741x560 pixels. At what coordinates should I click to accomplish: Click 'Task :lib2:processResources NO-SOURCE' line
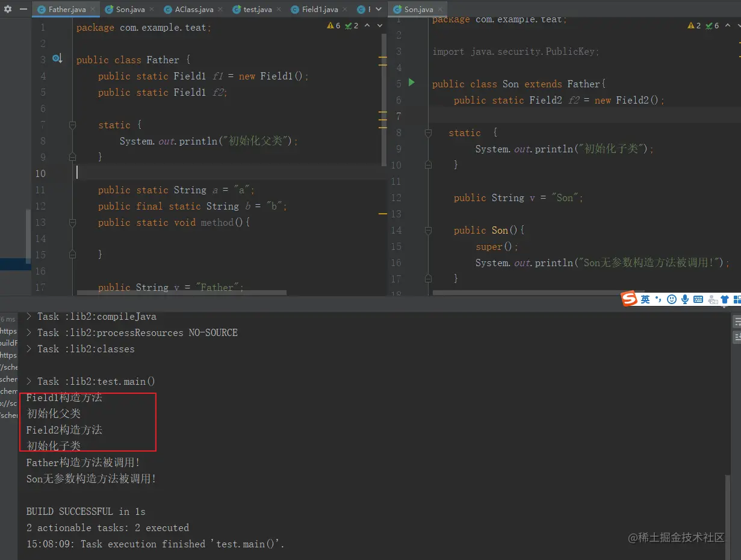click(x=131, y=332)
